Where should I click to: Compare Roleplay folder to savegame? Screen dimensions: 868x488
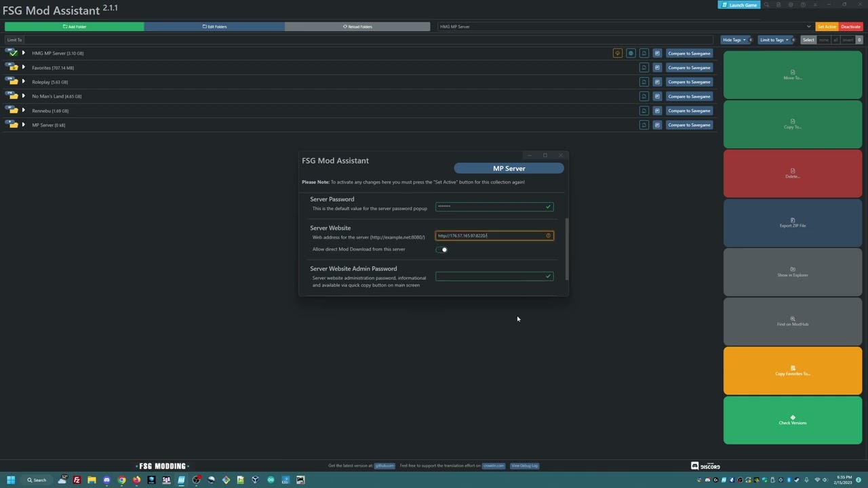coord(689,82)
